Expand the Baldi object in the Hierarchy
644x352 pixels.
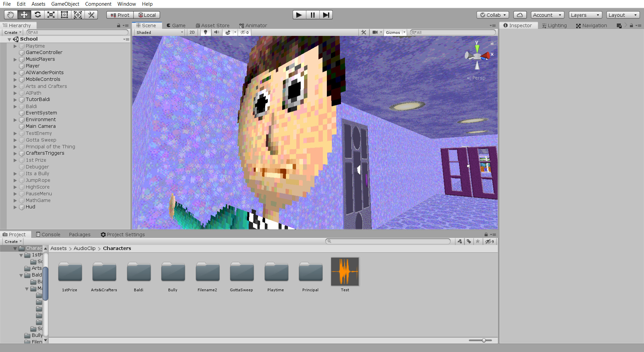tap(15, 106)
